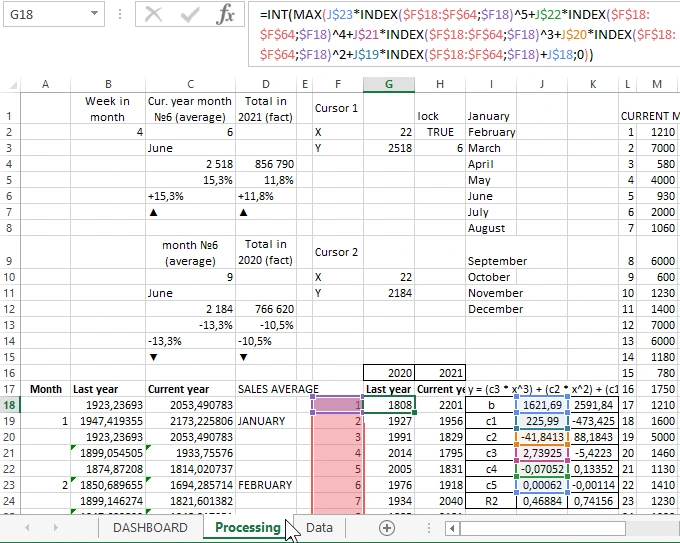Click cell containing 856 790
Image resolution: width=680 pixels, height=543 pixels.
[266, 164]
